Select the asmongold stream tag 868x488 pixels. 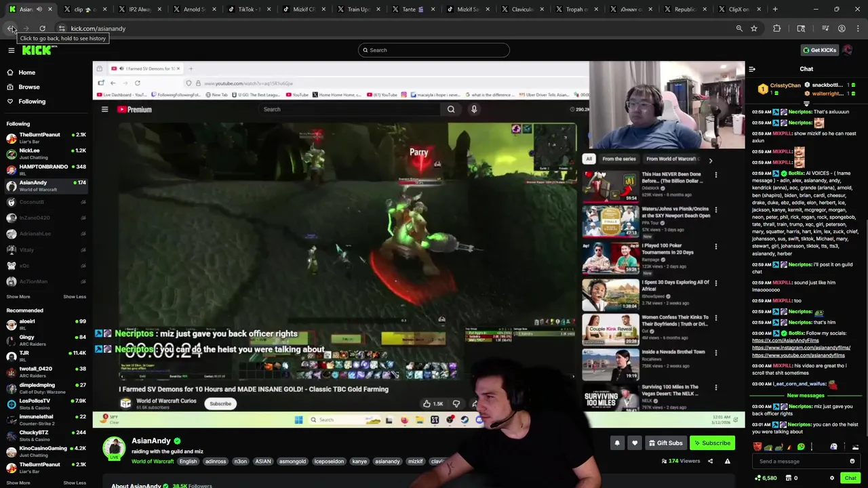click(292, 462)
